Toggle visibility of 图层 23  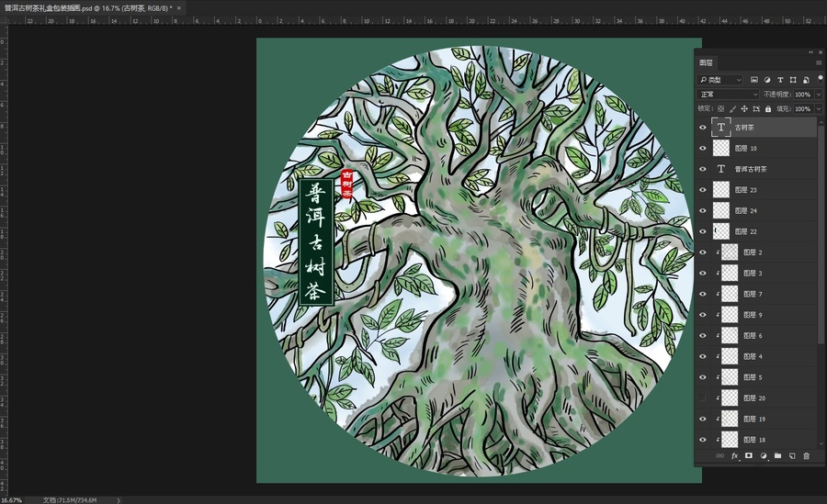703,190
